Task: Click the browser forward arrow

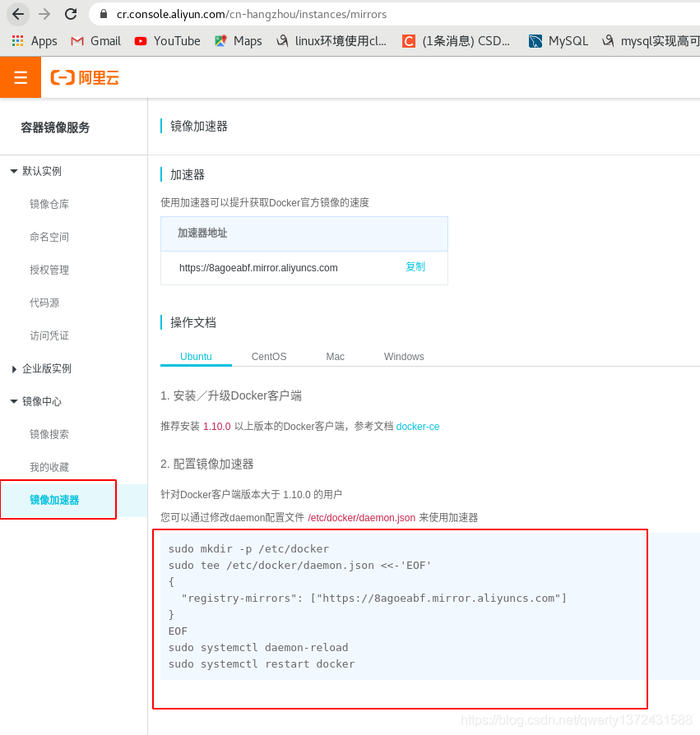Action: pyautogui.click(x=44, y=14)
